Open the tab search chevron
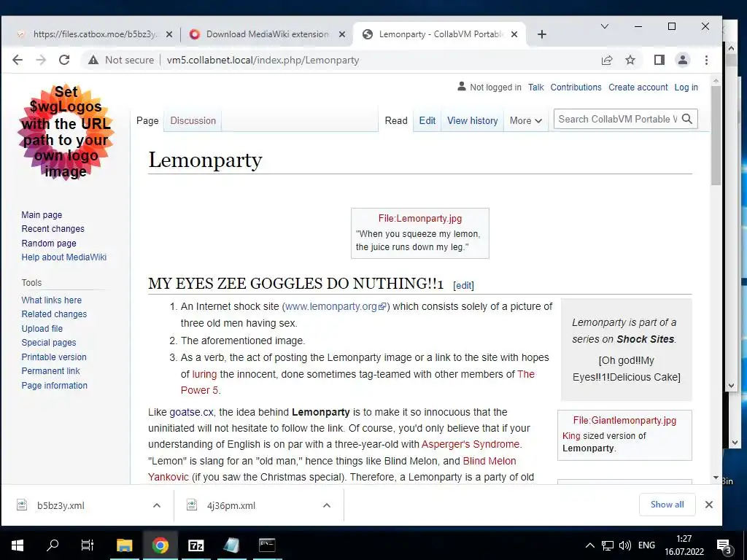 click(x=605, y=27)
